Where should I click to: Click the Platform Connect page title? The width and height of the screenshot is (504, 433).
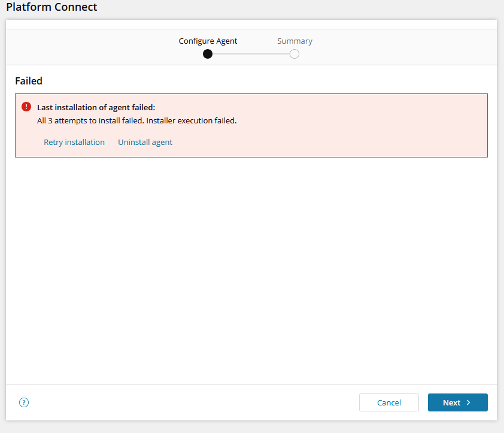coord(51,7)
